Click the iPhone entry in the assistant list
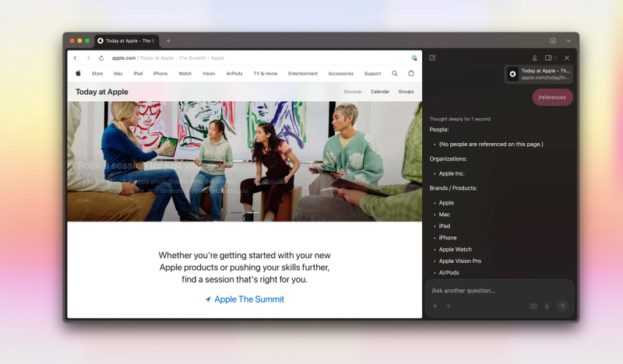This screenshot has height=364, width=623. point(448,238)
